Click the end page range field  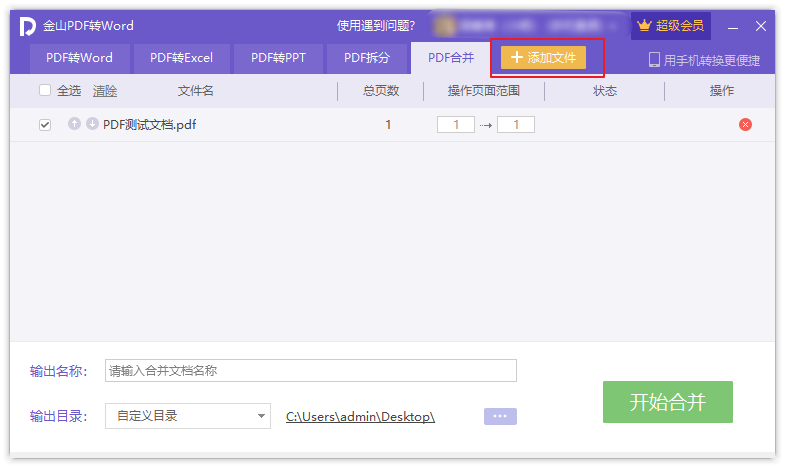[516, 125]
